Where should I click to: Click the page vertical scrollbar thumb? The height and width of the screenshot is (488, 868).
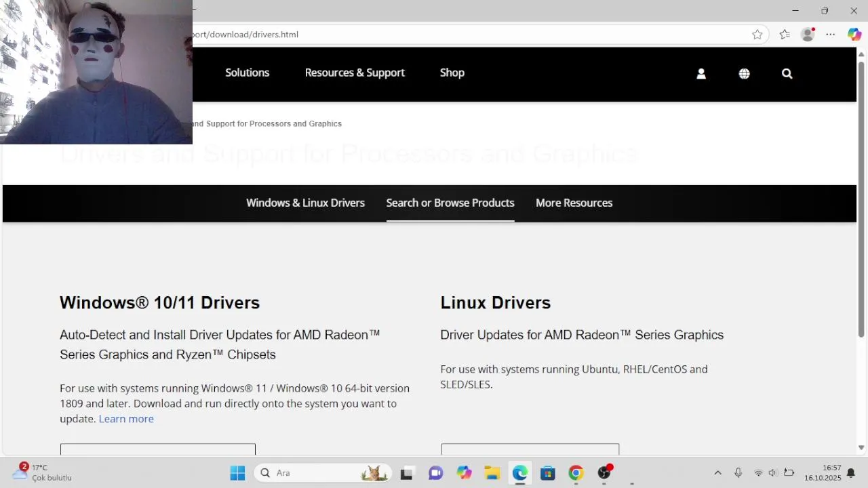861,199
